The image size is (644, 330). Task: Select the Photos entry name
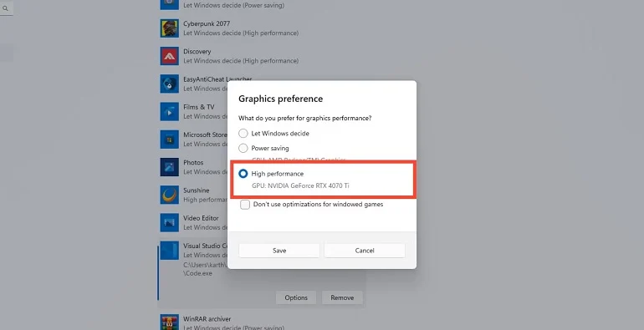click(x=193, y=163)
